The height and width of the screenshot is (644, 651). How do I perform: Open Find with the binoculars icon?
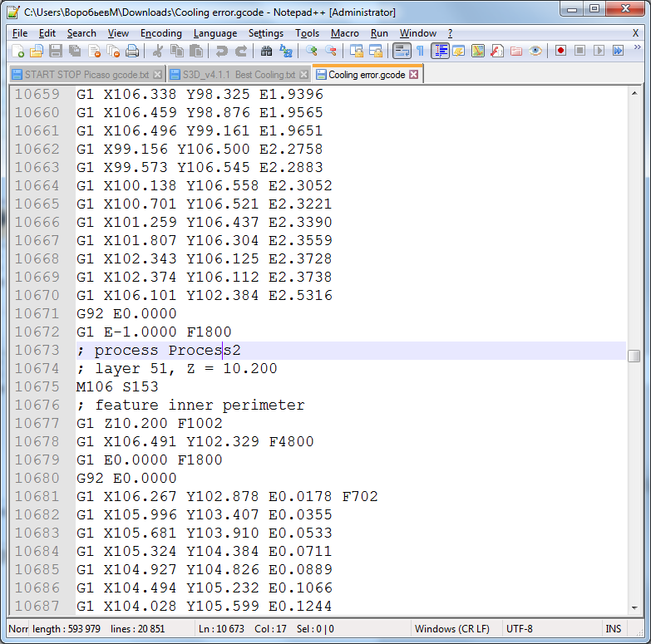(266, 51)
